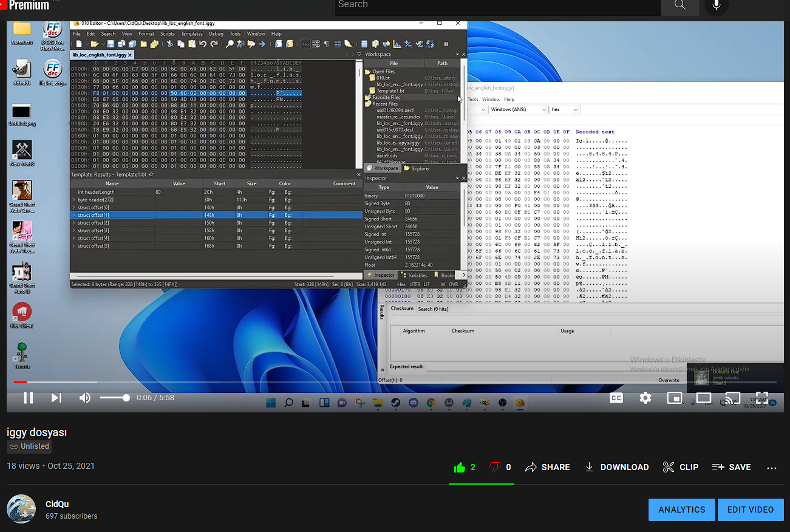Expand the Favorite Files node in Workspace
Screen dimensions: 790x532
368,97
